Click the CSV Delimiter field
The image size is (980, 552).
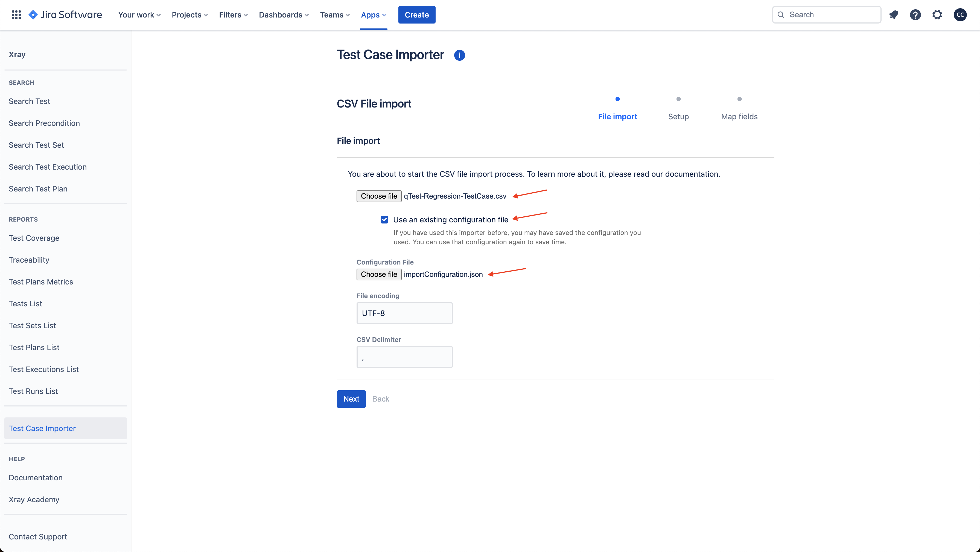pos(404,357)
